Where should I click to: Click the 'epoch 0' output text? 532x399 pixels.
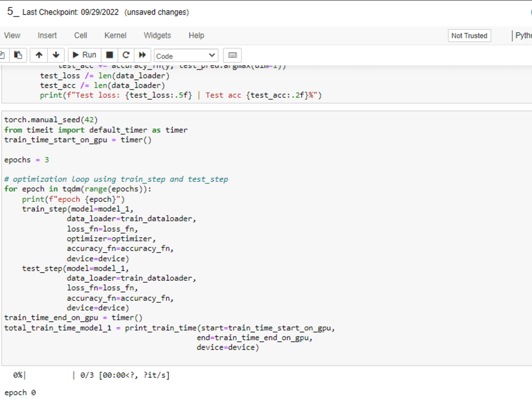20,393
